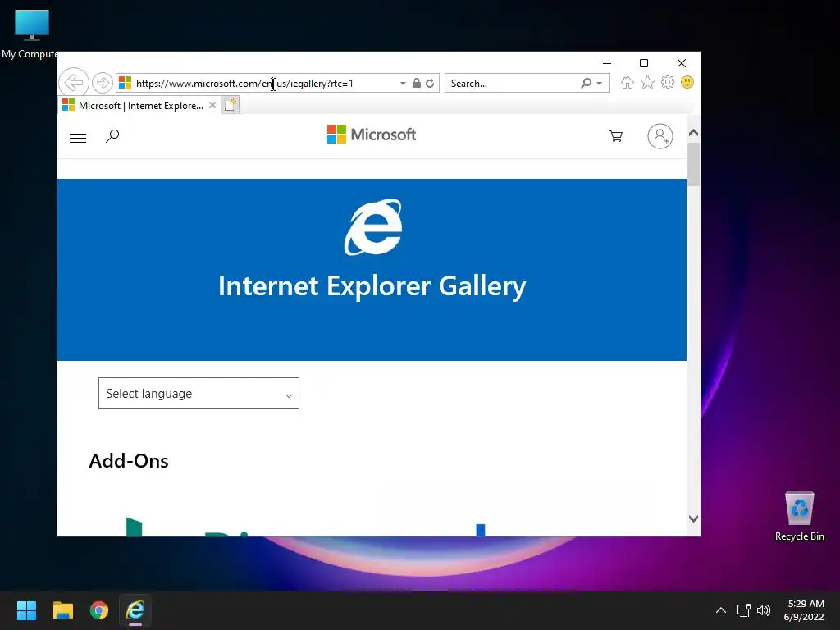The image size is (840, 630).
Task: Minimize the Internet Explorer window
Action: tap(607, 63)
